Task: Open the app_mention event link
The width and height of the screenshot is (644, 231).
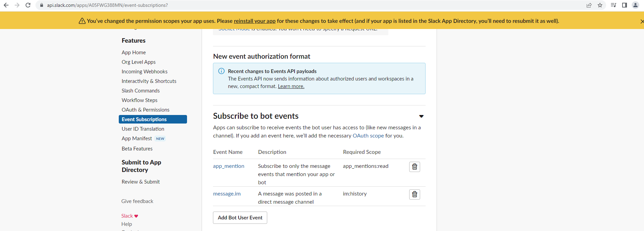Action: point(228,166)
